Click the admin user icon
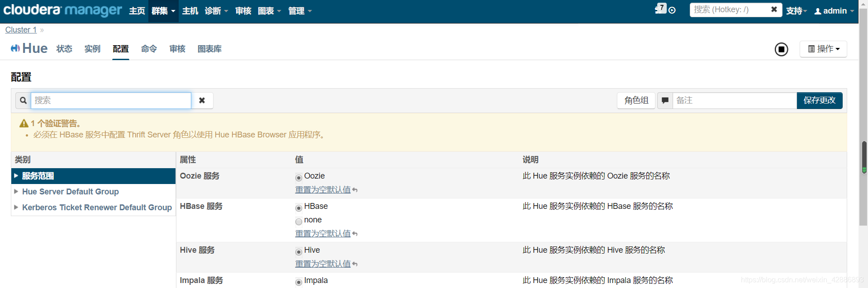 coord(818,11)
